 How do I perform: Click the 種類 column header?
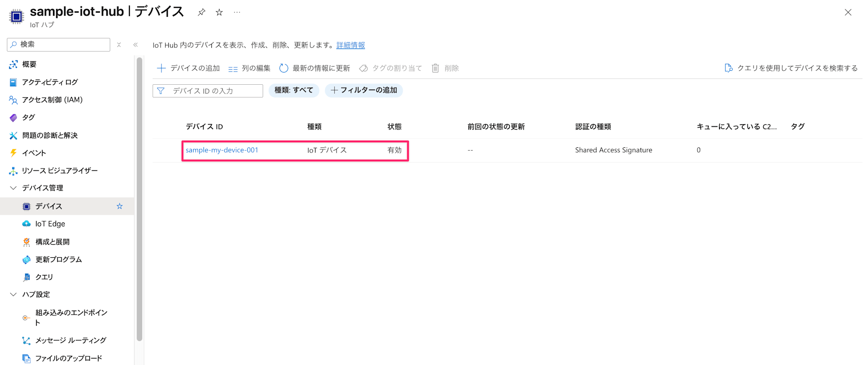(314, 126)
